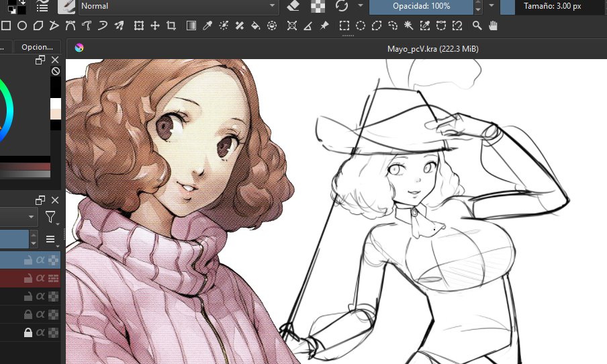Viewport: 607px width, 364px height.
Task: Select the Elliptical selection tool
Action: coord(361,26)
